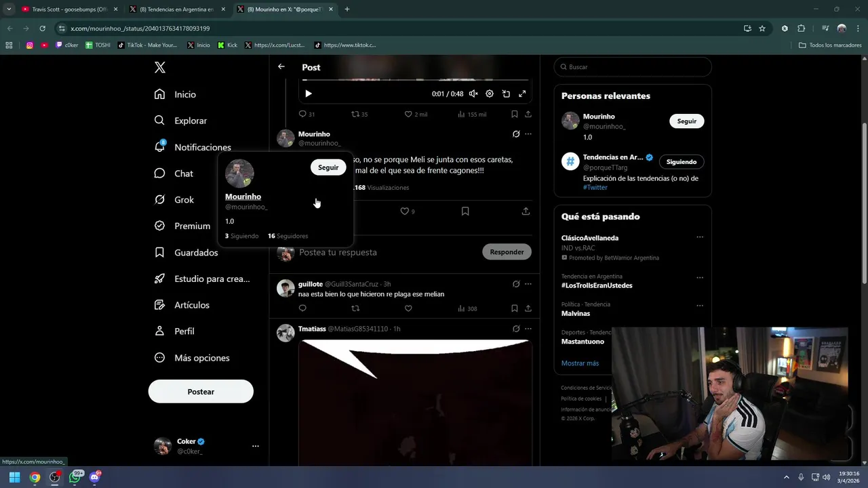Share Mourinho's post

(526, 211)
